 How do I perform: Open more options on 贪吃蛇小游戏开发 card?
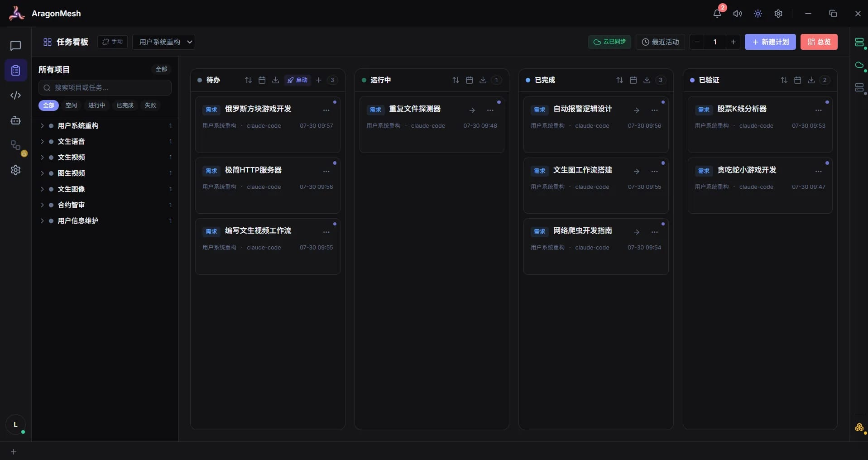[x=818, y=171]
